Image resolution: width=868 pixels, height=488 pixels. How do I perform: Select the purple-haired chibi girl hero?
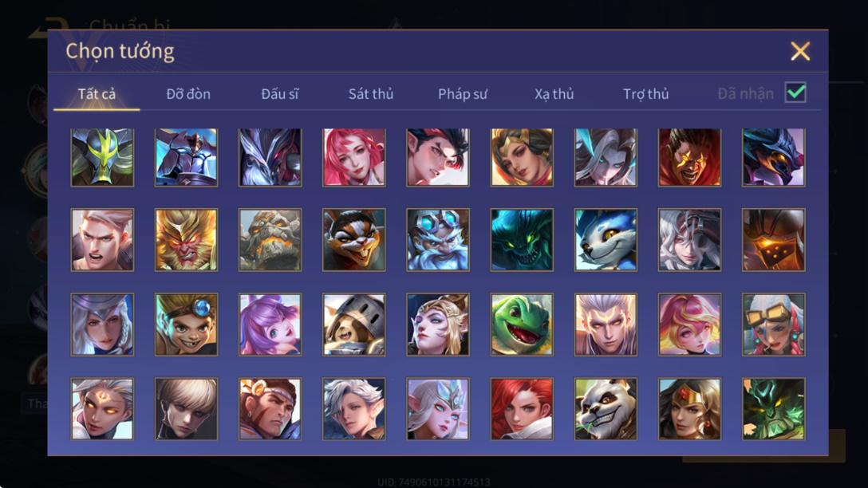pos(270,325)
